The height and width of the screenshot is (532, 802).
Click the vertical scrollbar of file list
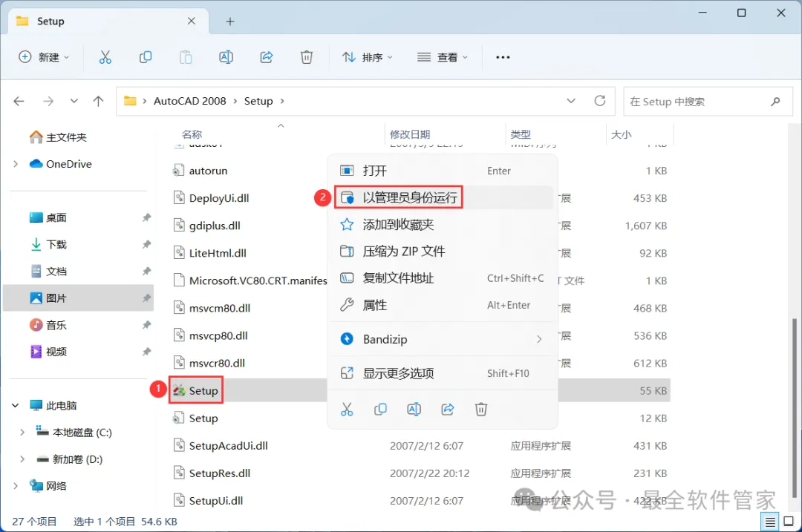tap(795, 407)
